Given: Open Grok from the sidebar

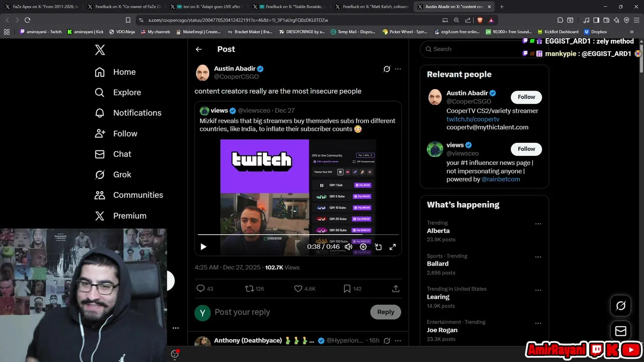Looking at the screenshot, I should point(113,174).
